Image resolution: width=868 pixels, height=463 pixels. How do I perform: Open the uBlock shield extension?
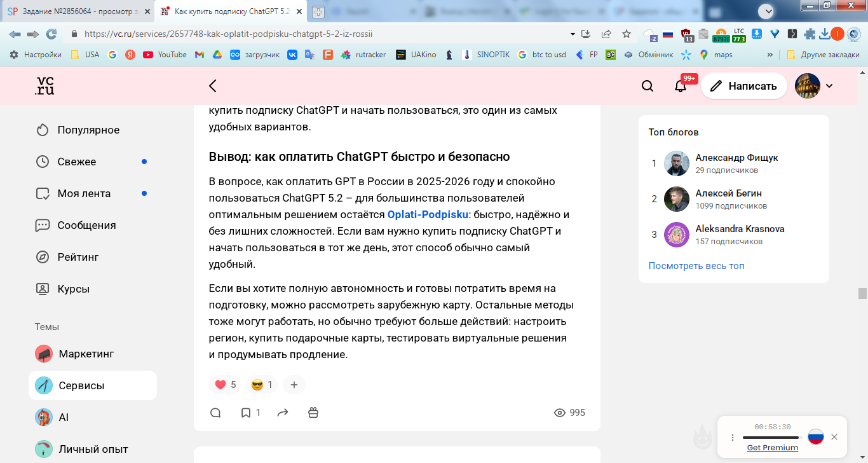(686, 34)
